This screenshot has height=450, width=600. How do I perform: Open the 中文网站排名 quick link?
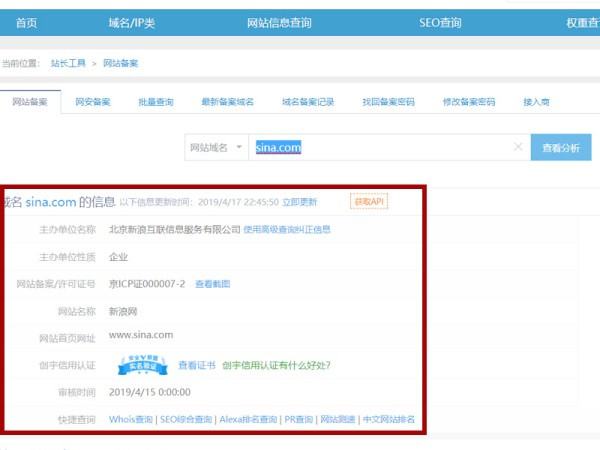point(389,419)
